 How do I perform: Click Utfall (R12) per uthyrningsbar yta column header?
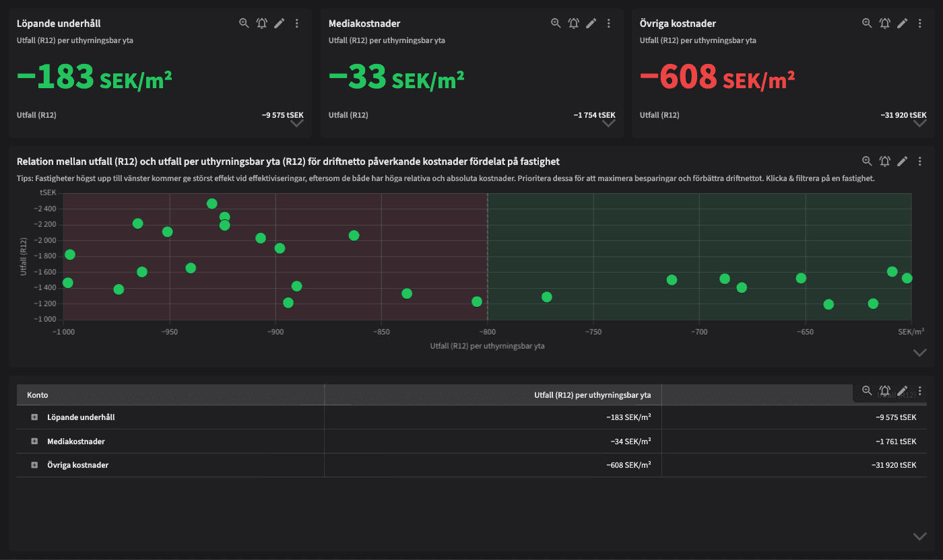coord(592,395)
